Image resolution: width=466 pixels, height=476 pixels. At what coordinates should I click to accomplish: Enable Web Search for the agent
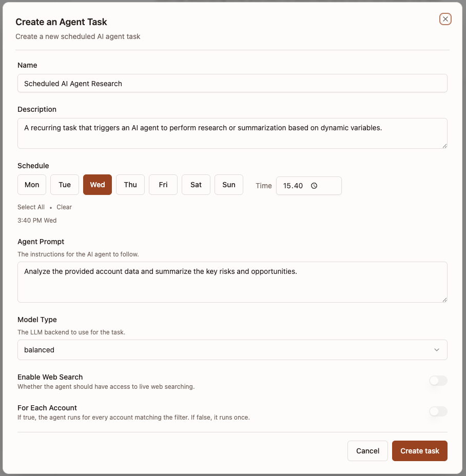[438, 381]
